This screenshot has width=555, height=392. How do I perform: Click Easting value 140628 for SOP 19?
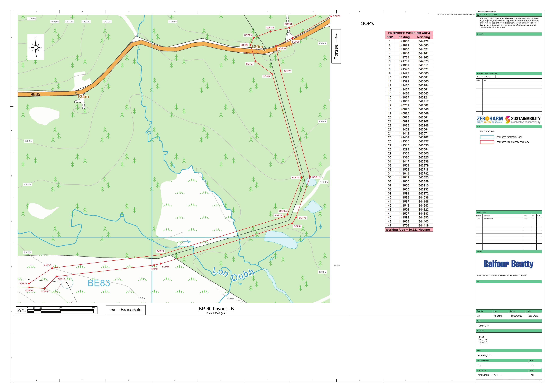(404, 113)
